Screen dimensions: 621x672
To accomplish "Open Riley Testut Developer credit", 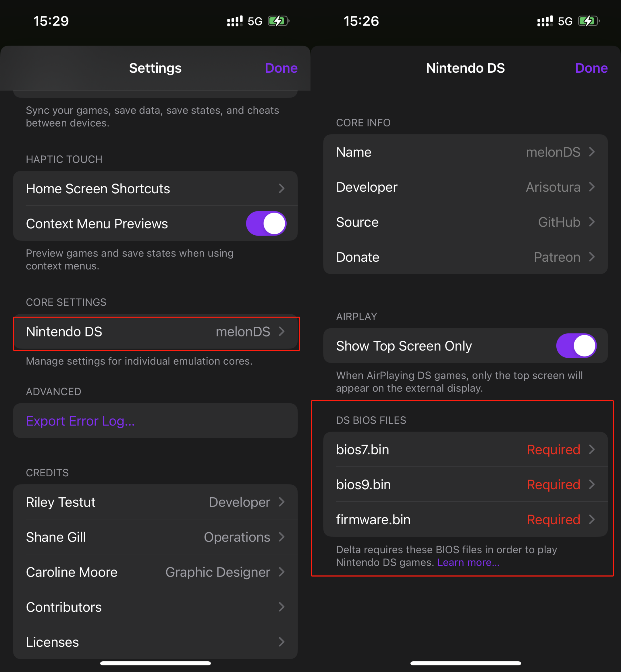I will click(155, 502).
